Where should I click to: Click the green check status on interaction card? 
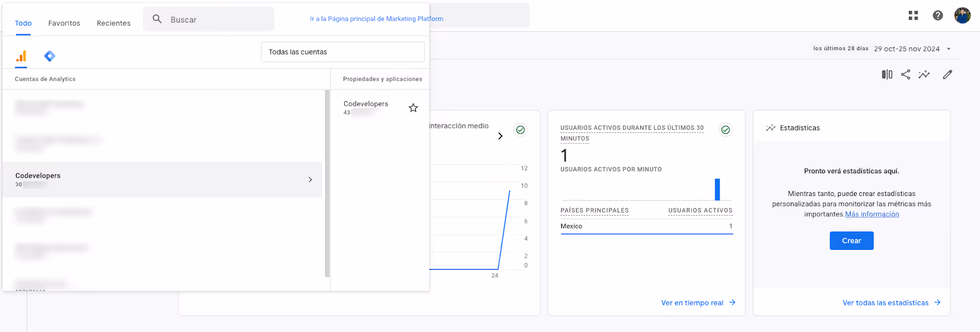click(x=520, y=130)
